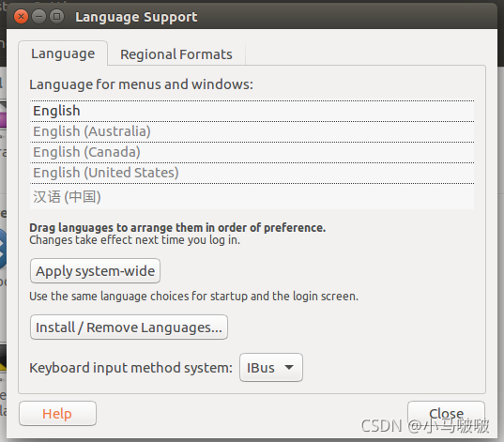Image resolution: width=504 pixels, height=442 pixels.
Task: Minimize the Language Support window
Action: pos(38,16)
